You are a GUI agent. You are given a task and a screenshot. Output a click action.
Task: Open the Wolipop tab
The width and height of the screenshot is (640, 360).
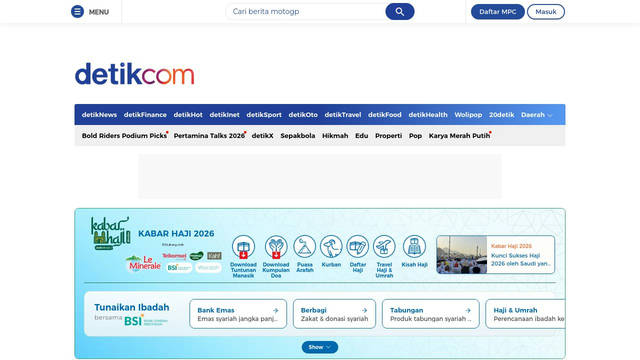(x=468, y=115)
